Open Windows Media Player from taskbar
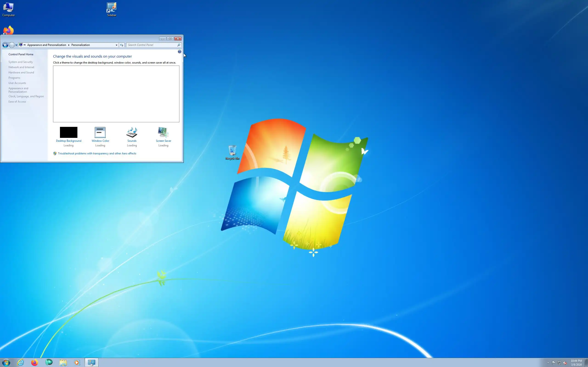The width and height of the screenshot is (588, 367). [x=77, y=362]
